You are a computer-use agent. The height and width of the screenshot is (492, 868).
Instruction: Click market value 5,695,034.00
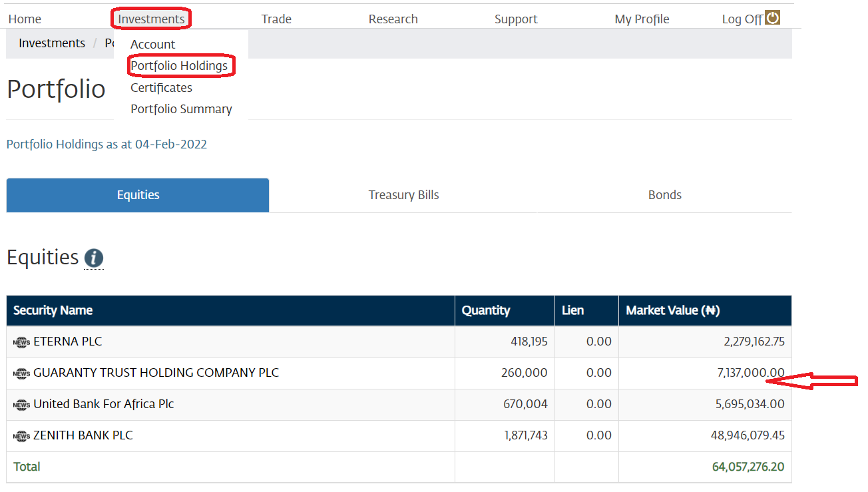tap(750, 404)
